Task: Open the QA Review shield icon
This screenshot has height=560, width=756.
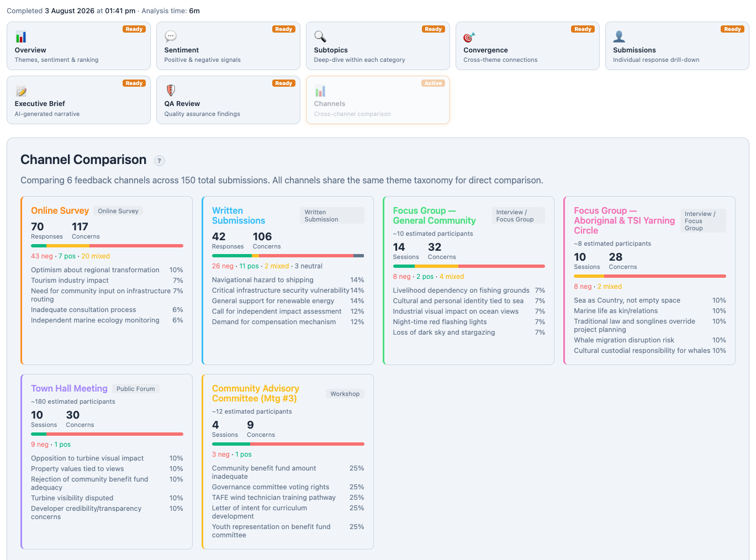Action: (171, 91)
